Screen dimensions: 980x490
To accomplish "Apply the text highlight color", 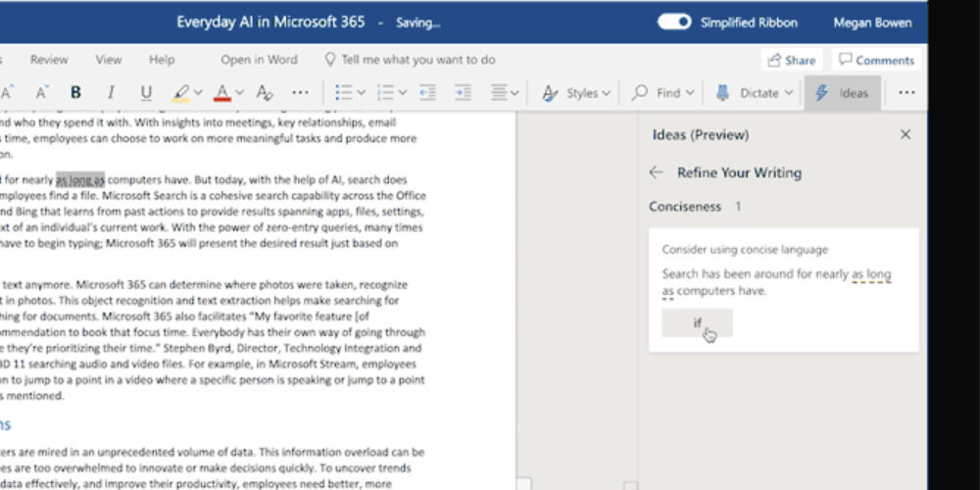I will [181, 93].
